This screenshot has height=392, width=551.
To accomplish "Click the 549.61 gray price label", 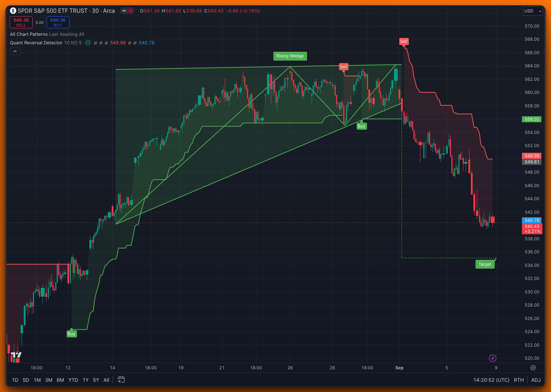I will (532, 162).
